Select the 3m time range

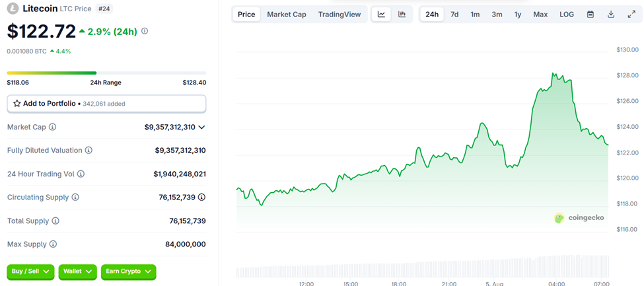pos(497,15)
